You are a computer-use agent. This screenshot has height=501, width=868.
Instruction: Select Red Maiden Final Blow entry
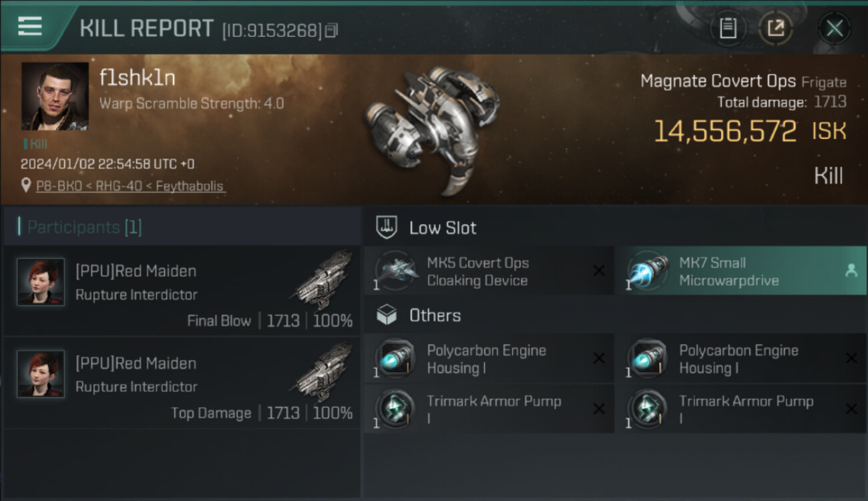tap(182, 291)
